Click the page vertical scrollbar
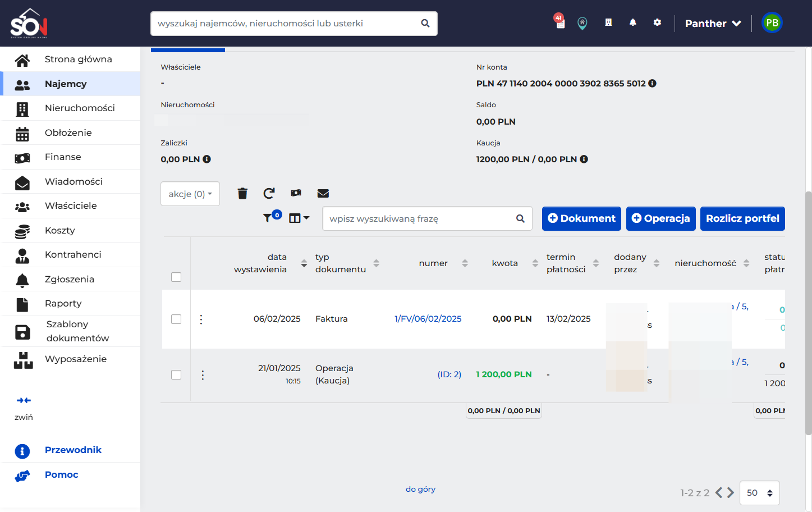The height and width of the screenshot is (512, 812). (808, 313)
